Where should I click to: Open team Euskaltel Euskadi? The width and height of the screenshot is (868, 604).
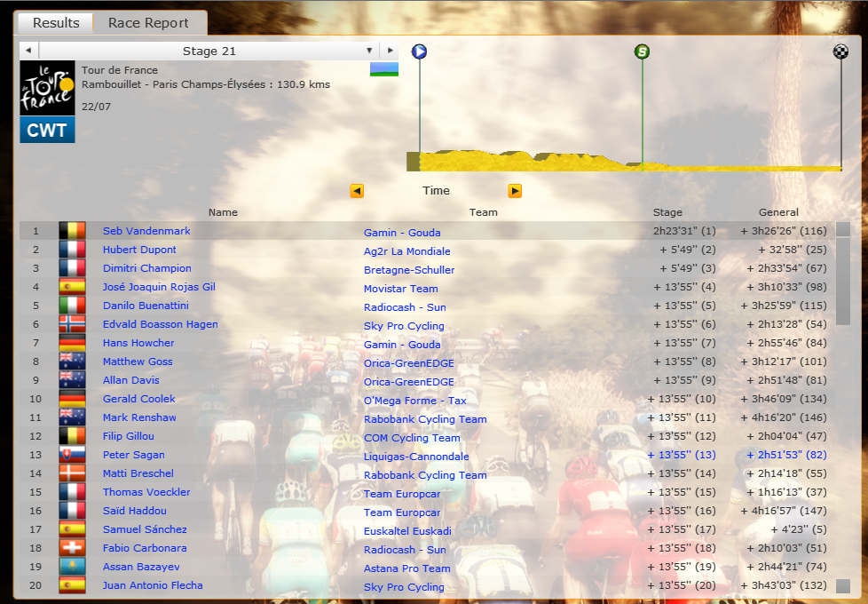[407, 531]
